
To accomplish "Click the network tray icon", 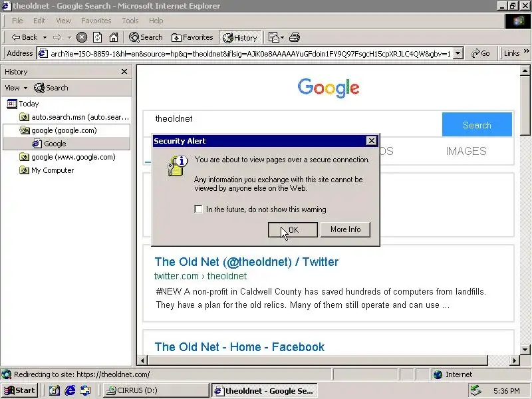I will coord(476,391).
